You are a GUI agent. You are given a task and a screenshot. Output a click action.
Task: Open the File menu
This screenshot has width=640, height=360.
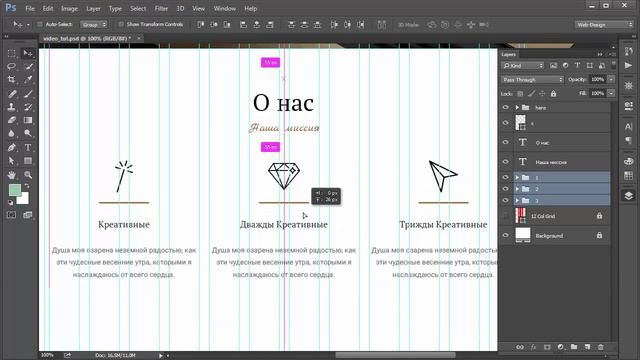(x=30, y=8)
